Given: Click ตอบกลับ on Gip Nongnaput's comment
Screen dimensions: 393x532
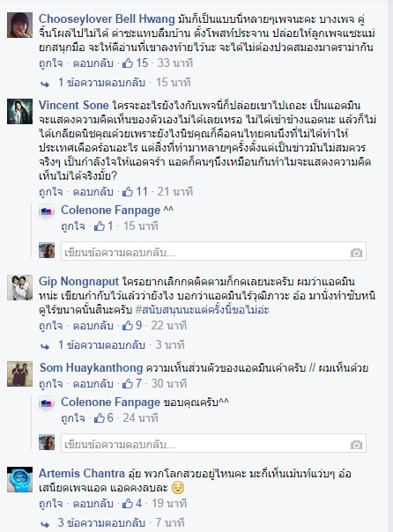Looking at the screenshot, I should click(93, 325).
